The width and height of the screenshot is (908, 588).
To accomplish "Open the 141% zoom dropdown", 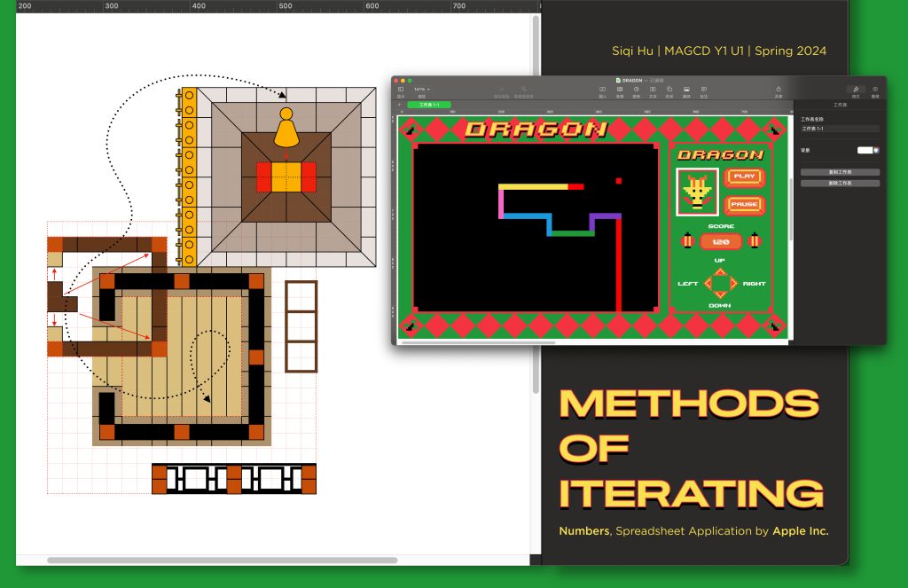I will (422, 90).
